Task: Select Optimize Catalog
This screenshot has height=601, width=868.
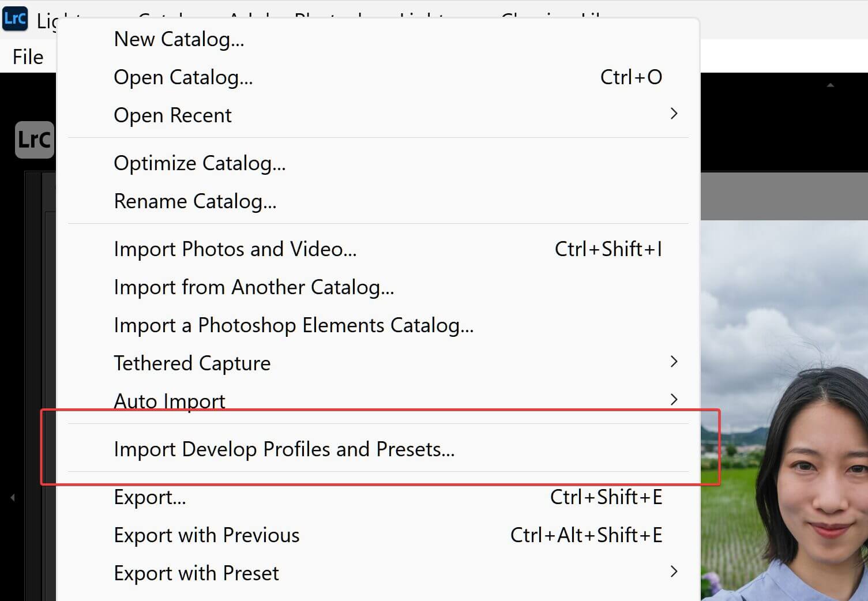Action: click(200, 163)
